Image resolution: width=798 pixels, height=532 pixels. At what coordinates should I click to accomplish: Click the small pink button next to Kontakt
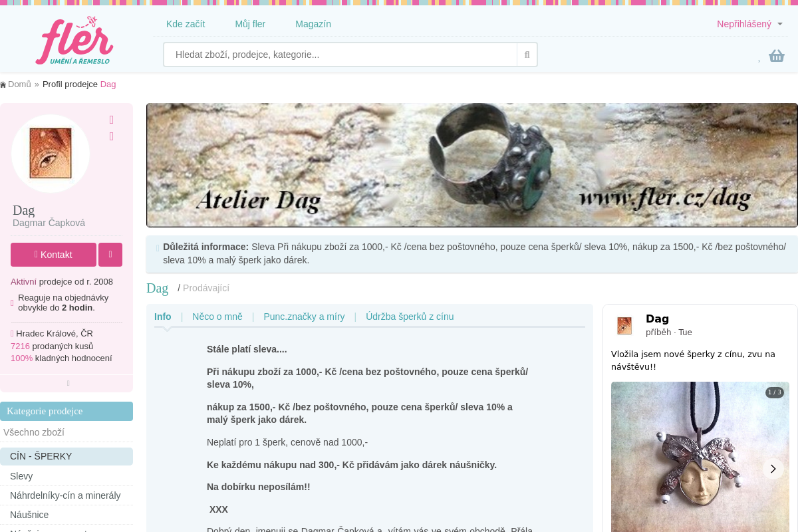[110, 255]
